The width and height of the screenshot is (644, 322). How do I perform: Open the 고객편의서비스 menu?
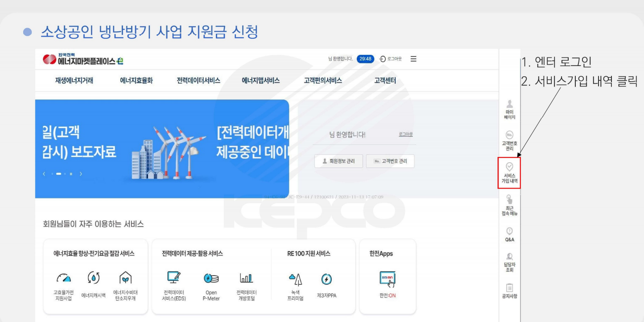pos(323,81)
